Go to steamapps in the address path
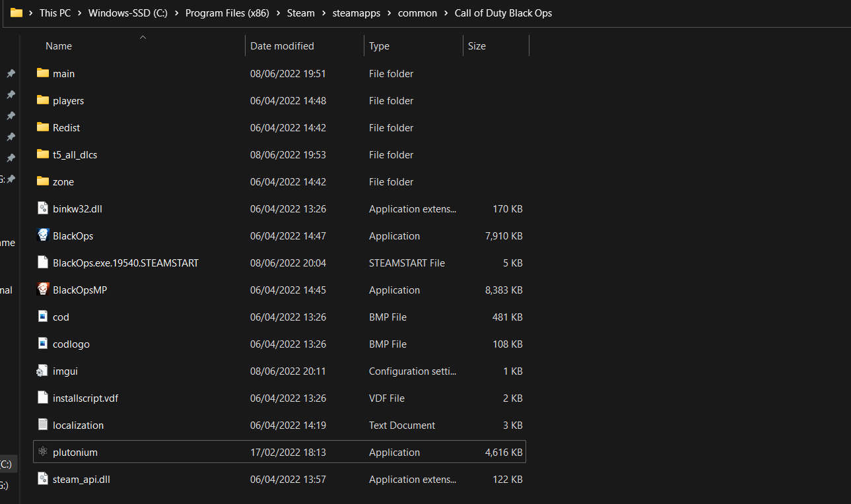This screenshot has width=851, height=504. coord(357,13)
